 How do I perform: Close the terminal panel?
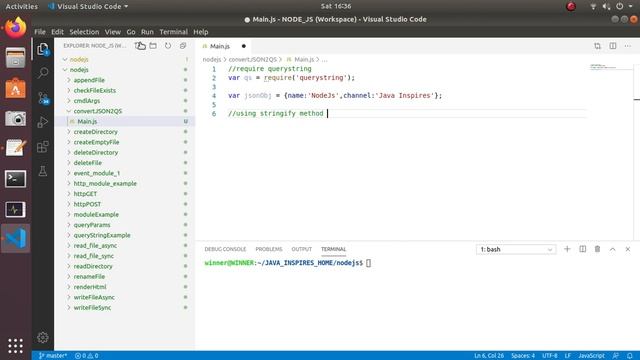tap(628, 249)
